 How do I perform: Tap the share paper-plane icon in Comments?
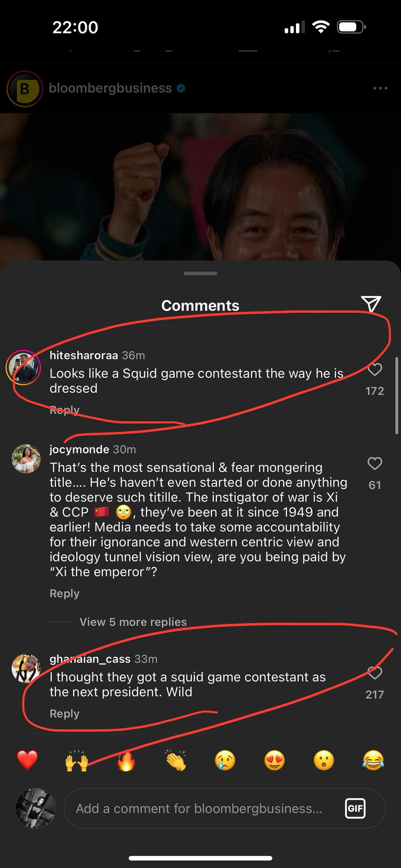pos(371,304)
